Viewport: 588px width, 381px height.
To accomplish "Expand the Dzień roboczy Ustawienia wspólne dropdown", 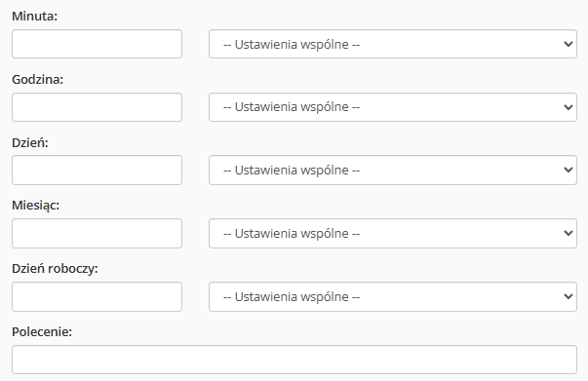I will [x=393, y=296].
